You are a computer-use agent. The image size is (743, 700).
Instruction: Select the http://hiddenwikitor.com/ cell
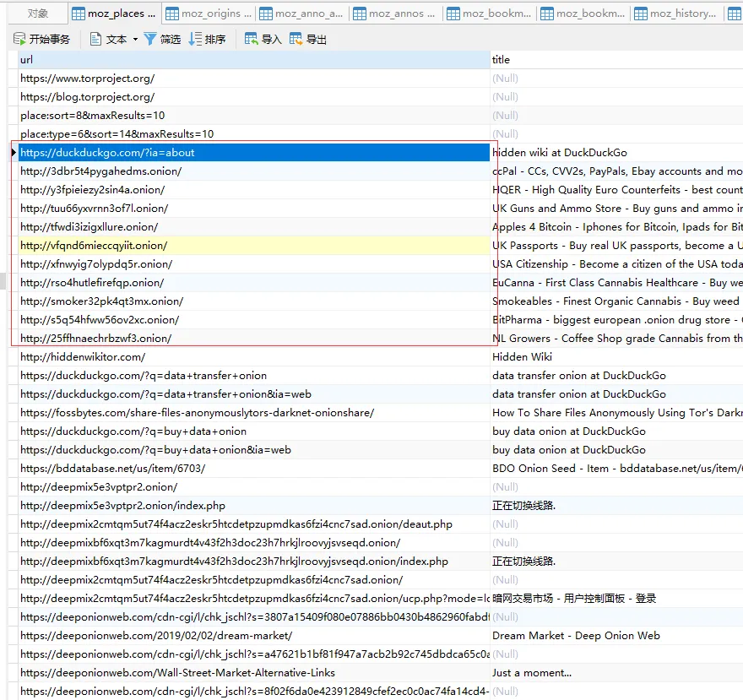click(x=254, y=357)
